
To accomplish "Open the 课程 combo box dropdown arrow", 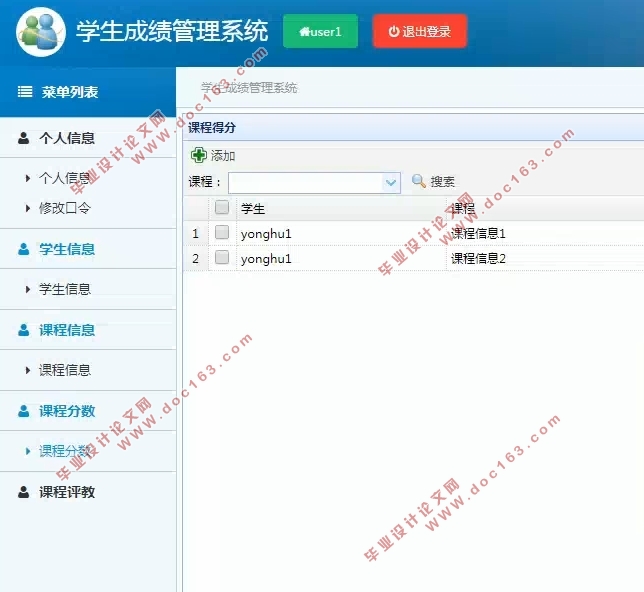I will click(391, 182).
